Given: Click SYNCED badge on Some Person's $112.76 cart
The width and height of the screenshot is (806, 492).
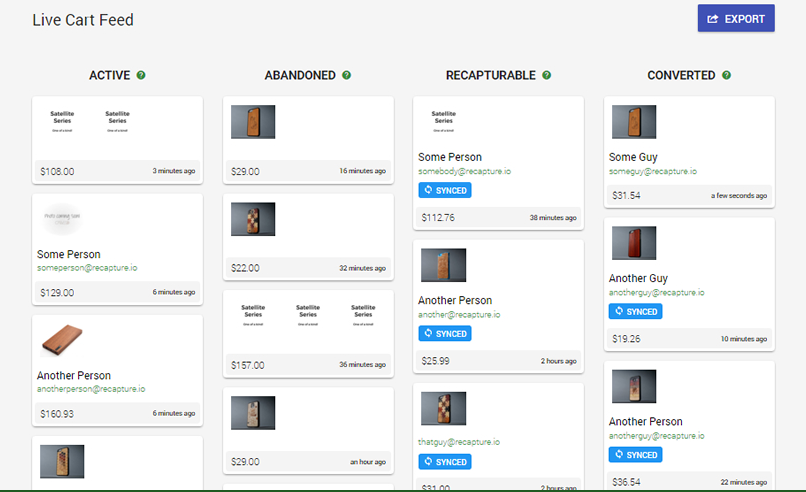Looking at the screenshot, I should (x=445, y=190).
